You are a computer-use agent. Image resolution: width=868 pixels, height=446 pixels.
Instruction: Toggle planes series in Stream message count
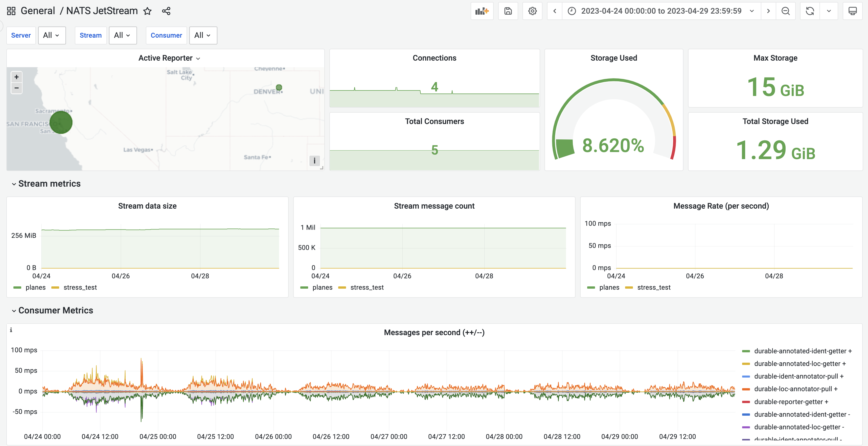(322, 287)
